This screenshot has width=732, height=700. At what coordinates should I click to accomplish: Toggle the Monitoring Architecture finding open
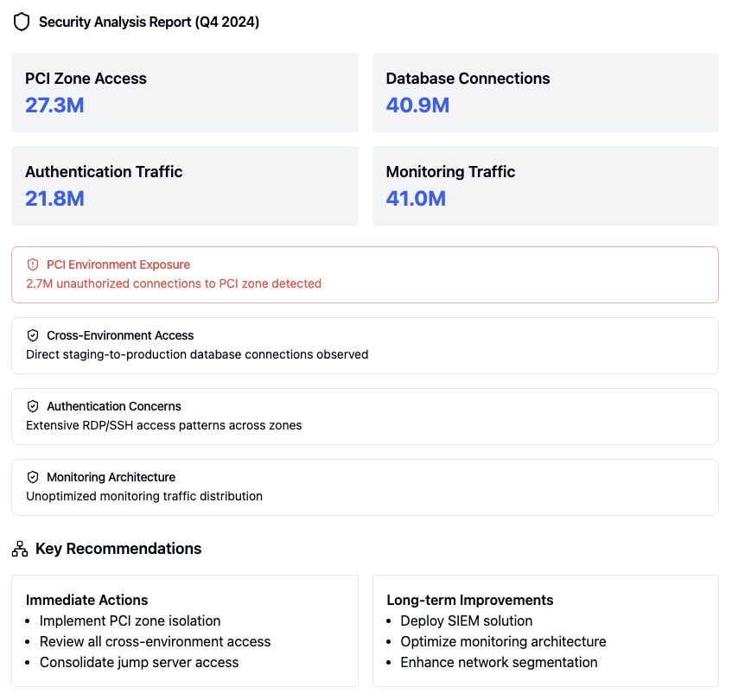364,486
